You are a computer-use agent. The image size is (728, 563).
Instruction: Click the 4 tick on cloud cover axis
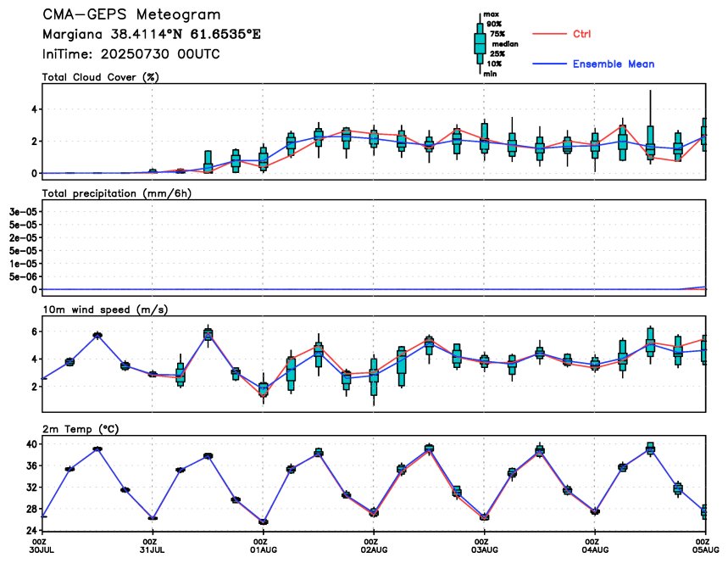35,109
